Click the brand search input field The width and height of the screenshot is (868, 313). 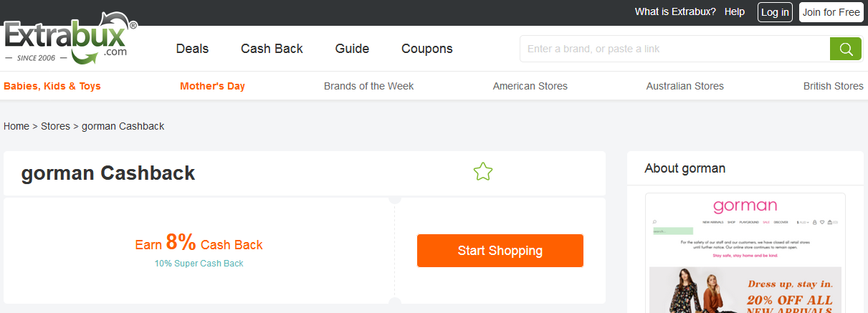[674, 49]
